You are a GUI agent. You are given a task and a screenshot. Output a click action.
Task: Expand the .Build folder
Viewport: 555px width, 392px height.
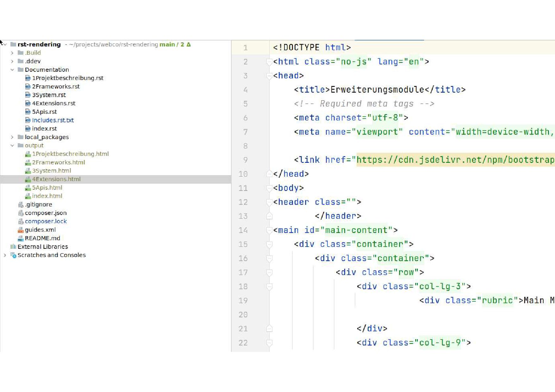[12, 53]
